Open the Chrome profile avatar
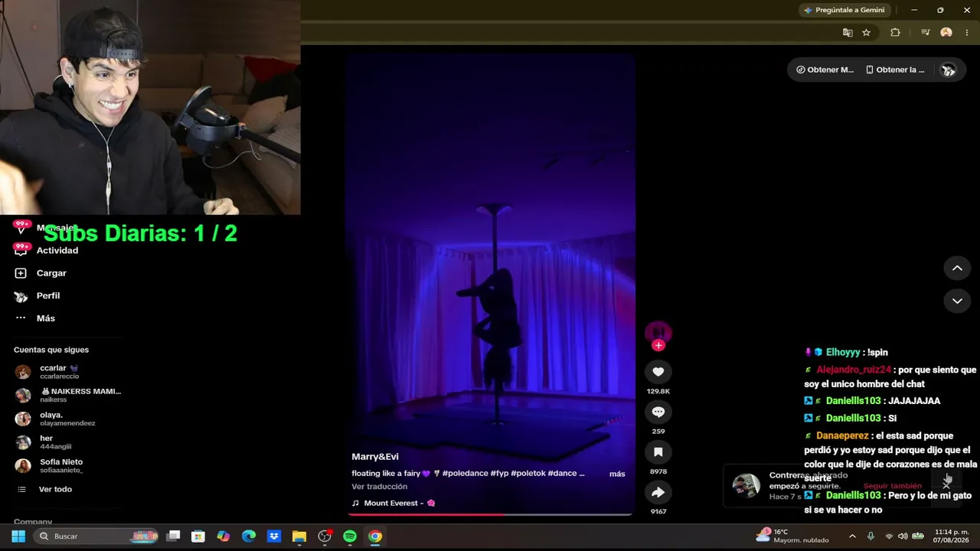The image size is (980, 551). (x=946, y=33)
